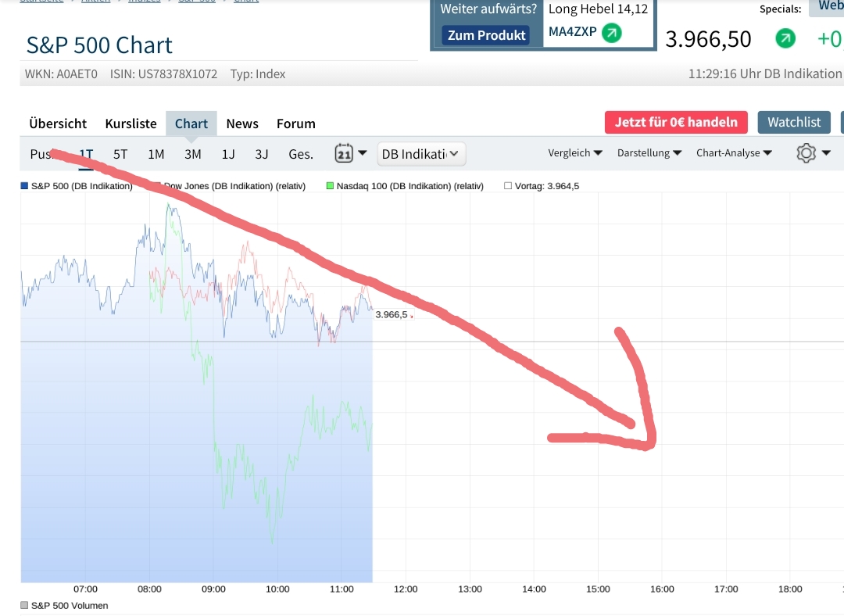844x616 pixels.
Task: Open the DB Indikation dropdown
Action: [x=420, y=153]
